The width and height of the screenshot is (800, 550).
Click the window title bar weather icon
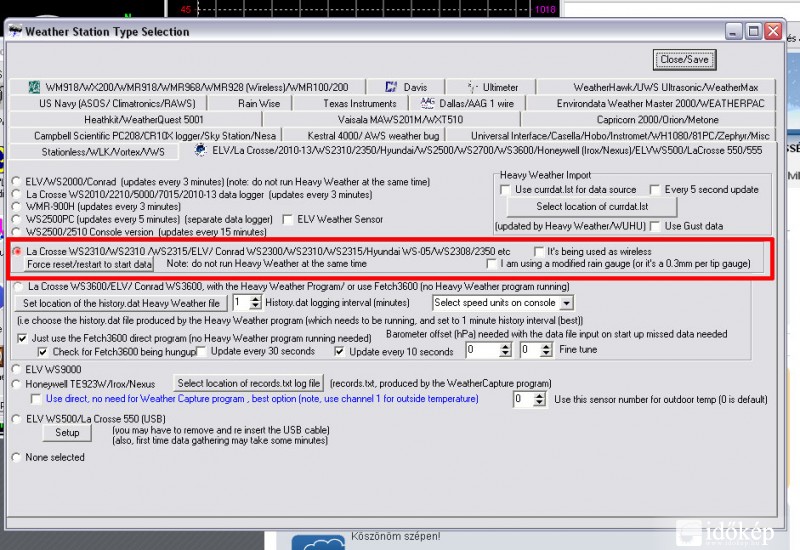tap(15, 31)
